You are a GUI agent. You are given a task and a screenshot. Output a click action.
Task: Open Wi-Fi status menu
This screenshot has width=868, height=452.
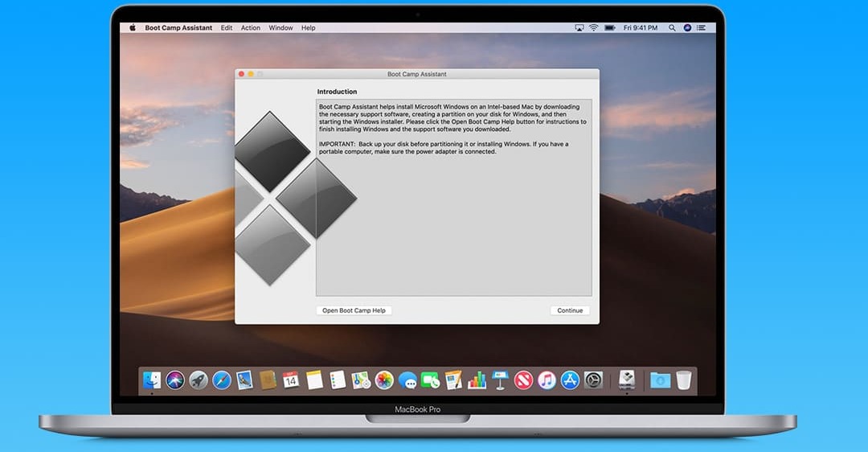click(x=593, y=27)
